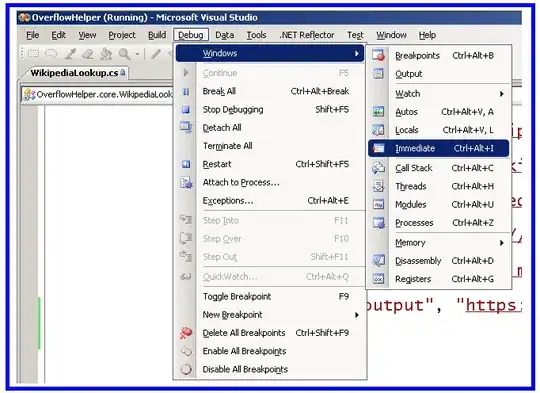Click the Disable All Breakpoints icon
Image resolution: width=540 pixels, height=393 pixels.
click(x=186, y=369)
